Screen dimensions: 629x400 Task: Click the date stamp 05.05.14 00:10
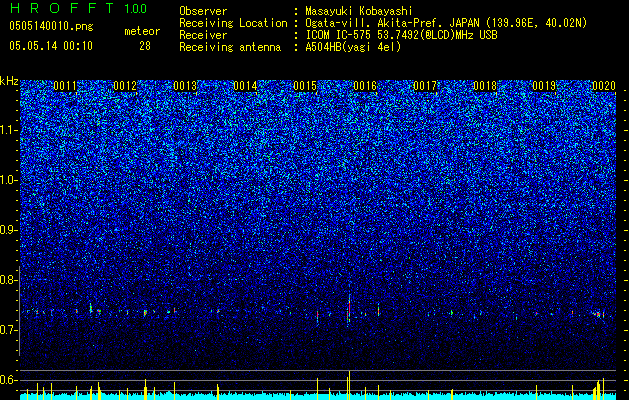[51, 46]
